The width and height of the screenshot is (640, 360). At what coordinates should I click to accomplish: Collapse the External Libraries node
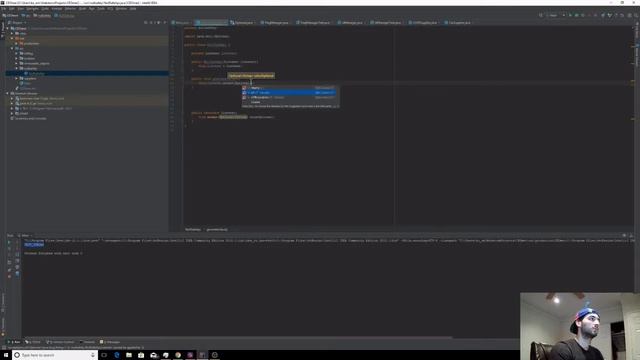(7, 93)
